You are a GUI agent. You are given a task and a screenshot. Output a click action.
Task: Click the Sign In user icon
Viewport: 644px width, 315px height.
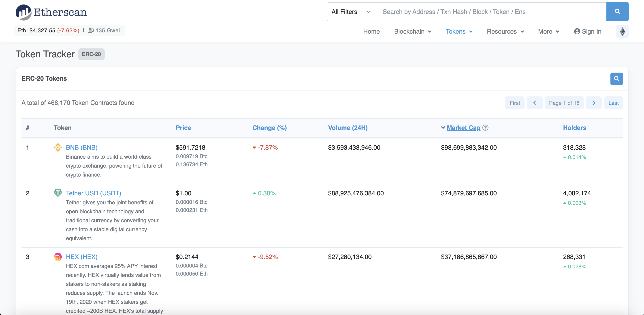click(577, 31)
